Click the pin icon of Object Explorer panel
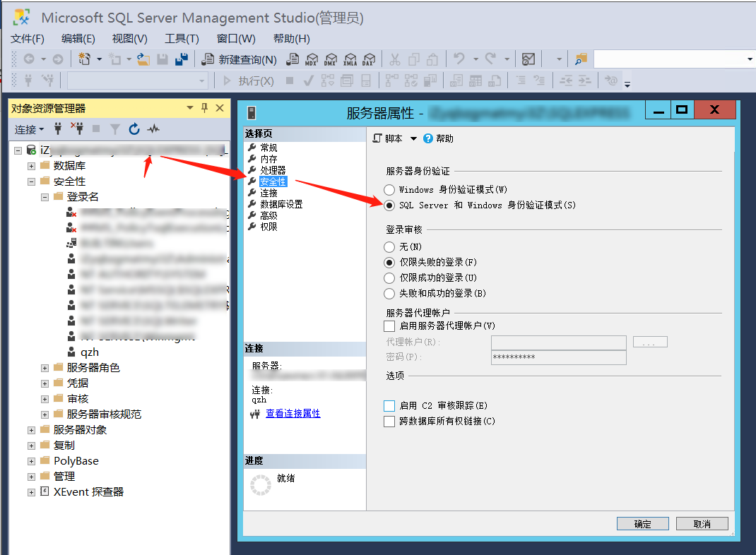Screen dimensions: 756x555 [x=204, y=108]
